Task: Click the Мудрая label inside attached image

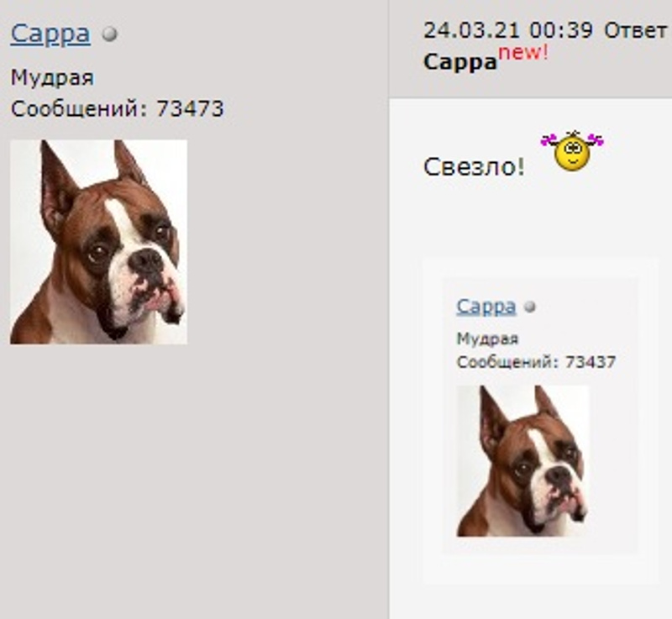Action: (x=487, y=338)
